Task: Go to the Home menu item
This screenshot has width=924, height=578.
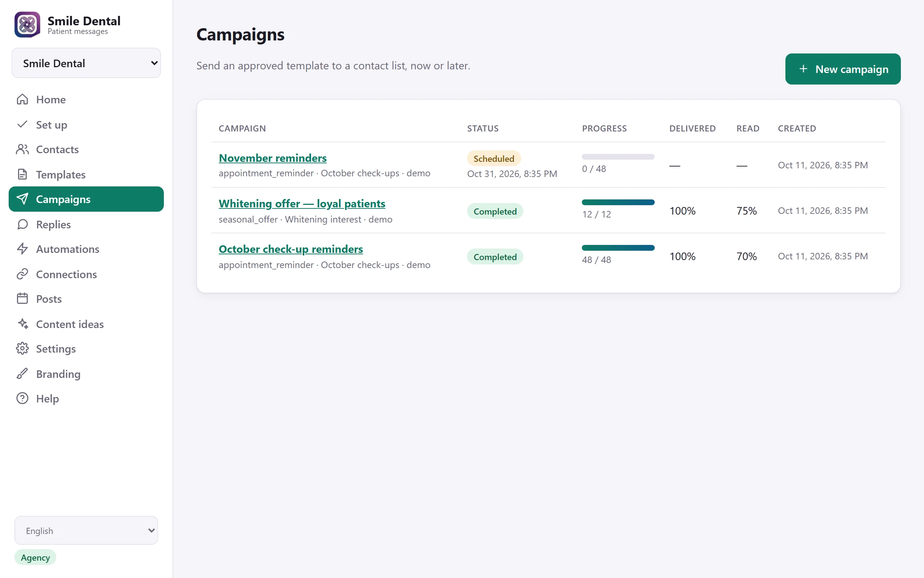Action: click(x=86, y=99)
